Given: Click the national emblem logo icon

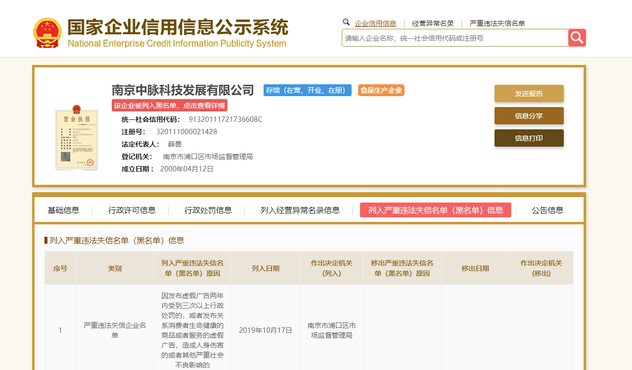Looking at the screenshot, I should pos(47,33).
